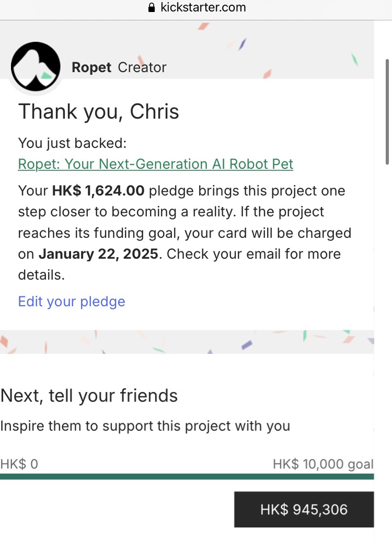
Task: Tap the lock icon beside kickstarter.com
Action: pyautogui.click(x=152, y=8)
